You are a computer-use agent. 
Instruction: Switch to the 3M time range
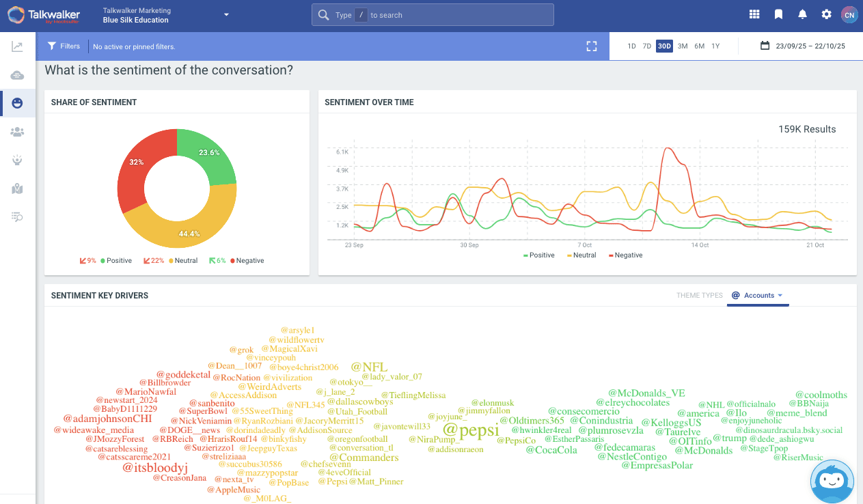point(682,46)
